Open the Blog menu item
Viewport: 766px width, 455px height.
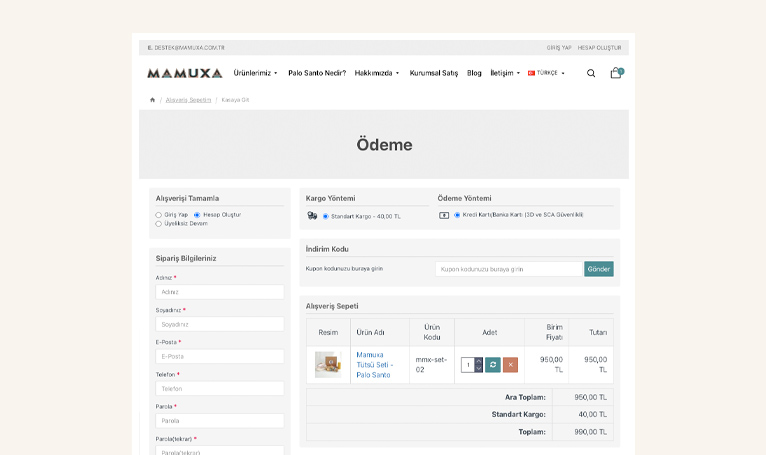click(x=474, y=73)
